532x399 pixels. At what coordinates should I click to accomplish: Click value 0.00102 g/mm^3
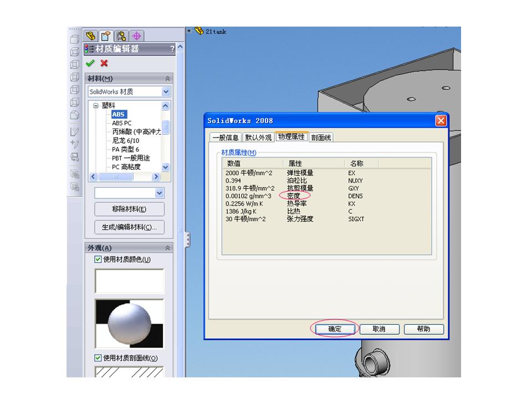point(248,196)
